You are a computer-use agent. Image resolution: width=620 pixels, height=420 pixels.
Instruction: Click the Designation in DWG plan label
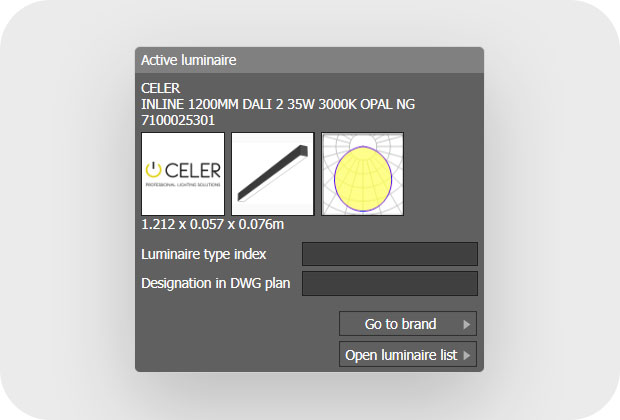pyautogui.click(x=216, y=284)
